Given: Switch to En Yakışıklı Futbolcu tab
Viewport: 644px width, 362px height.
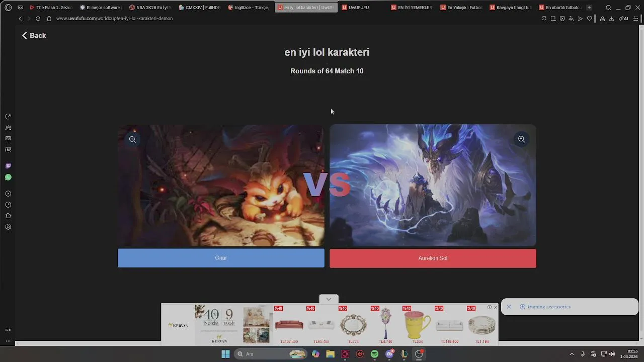Looking at the screenshot, I should coord(461,8).
